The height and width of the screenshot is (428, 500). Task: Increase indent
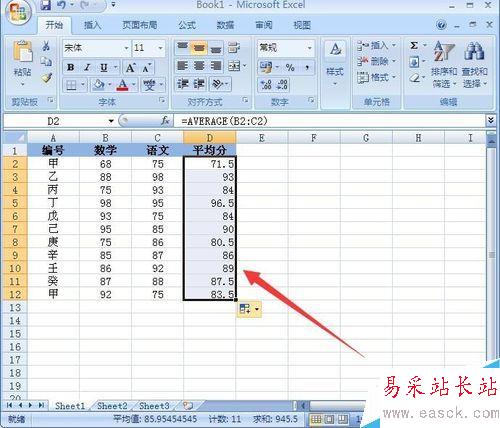click(x=199, y=84)
